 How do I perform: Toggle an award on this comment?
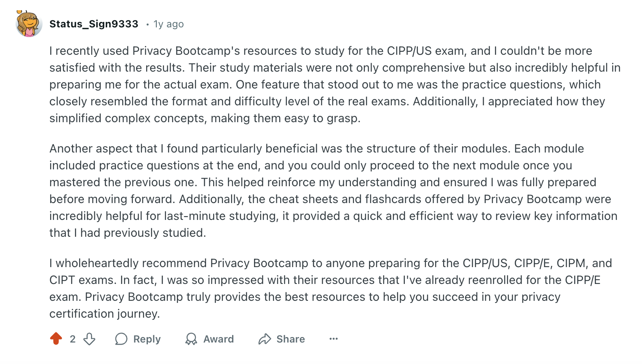[x=209, y=339]
